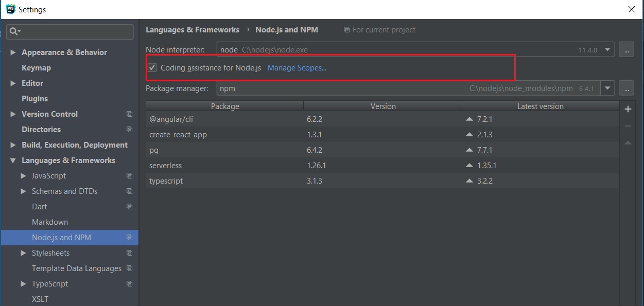Viewport: 644px width, 306px height.
Task: Click the magnifier icon in the settings search box
Action: pyautogui.click(x=14, y=31)
